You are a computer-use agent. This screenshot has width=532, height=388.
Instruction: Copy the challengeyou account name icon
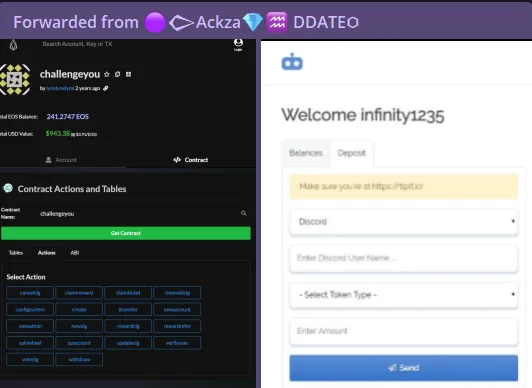[x=117, y=74]
